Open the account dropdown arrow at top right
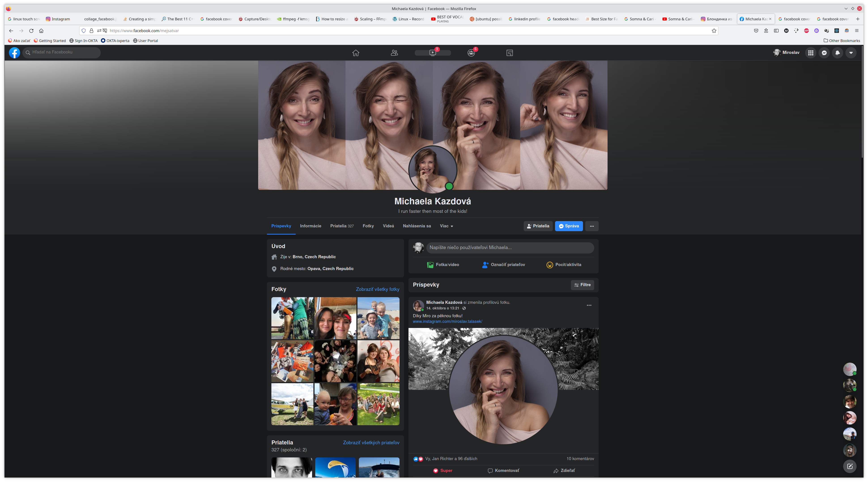Image resolution: width=868 pixels, height=482 pixels. (x=851, y=53)
